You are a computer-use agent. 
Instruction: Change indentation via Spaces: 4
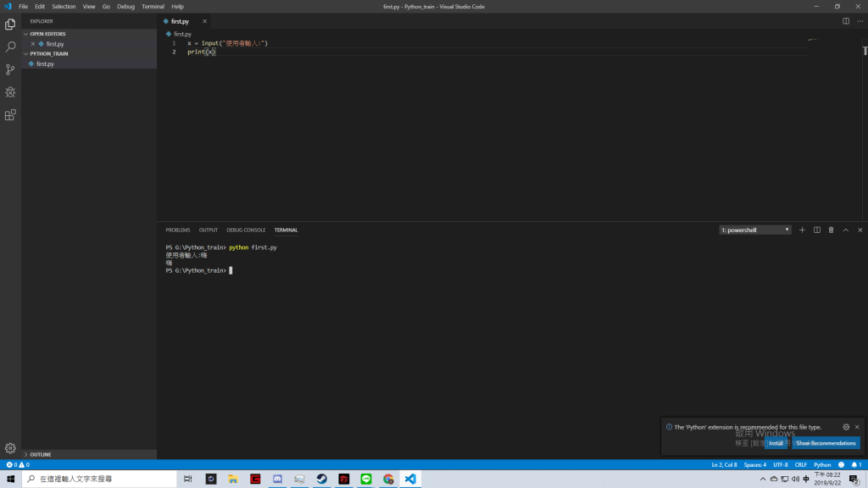pyautogui.click(x=755, y=465)
